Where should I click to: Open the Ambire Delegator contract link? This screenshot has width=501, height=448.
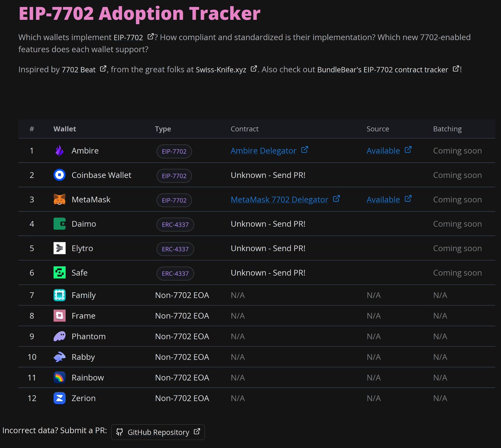269,151
